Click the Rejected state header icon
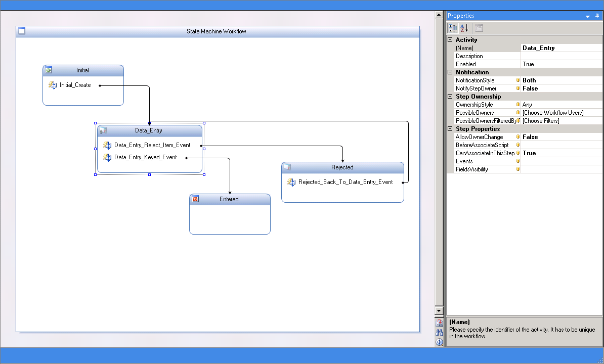The width and height of the screenshot is (604, 364). click(x=287, y=167)
